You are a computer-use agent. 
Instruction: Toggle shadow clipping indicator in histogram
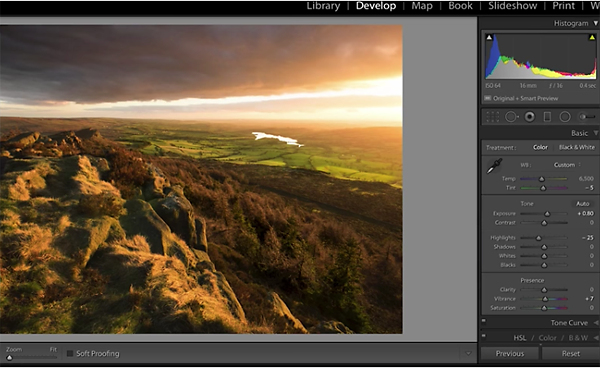point(489,37)
